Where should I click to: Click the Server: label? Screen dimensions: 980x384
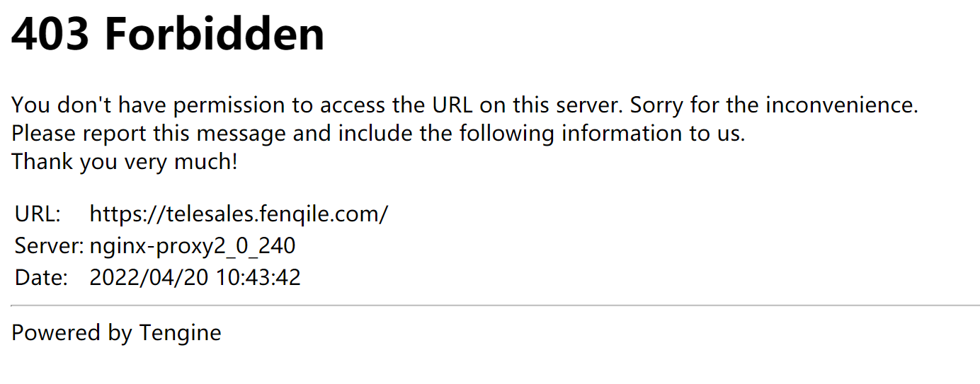pyautogui.click(x=50, y=245)
